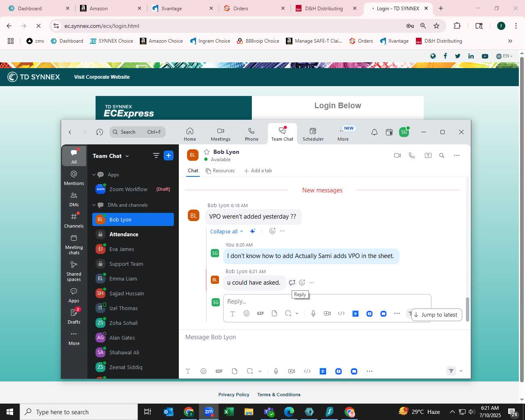
Task: Open the Support Team channel
Action: 133,264
